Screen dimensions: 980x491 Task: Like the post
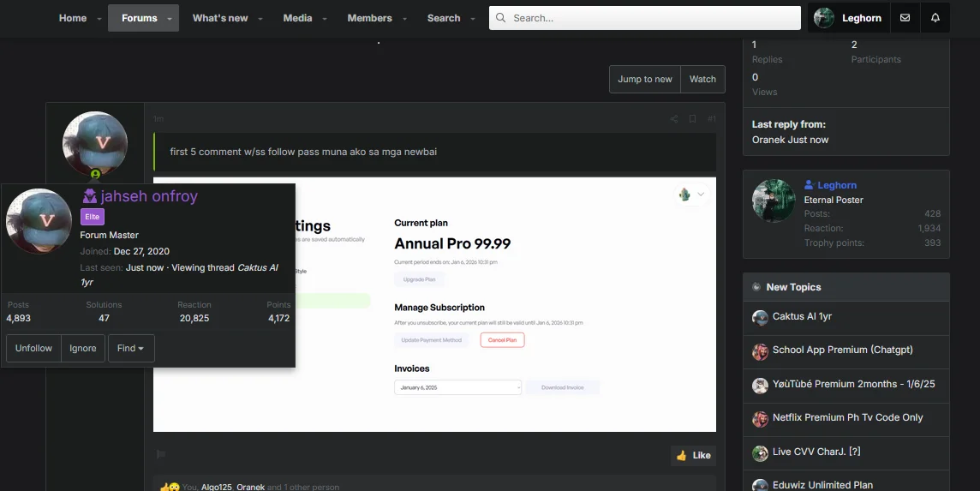tap(694, 455)
